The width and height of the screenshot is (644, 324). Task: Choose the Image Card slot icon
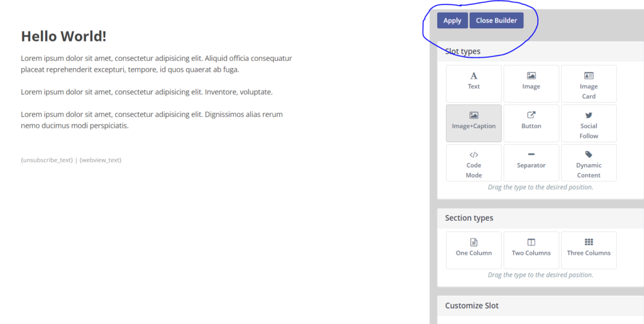click(589, 75)
